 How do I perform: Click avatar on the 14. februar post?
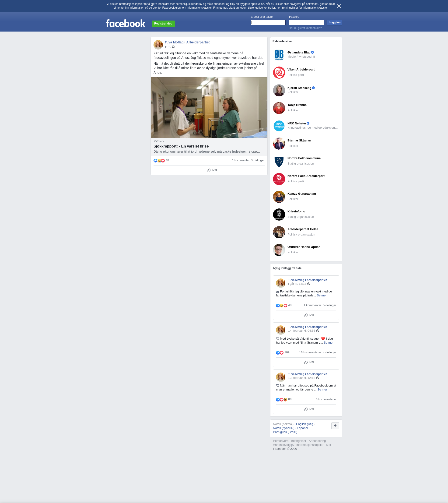pyautogui.click(x=281, y=330)
